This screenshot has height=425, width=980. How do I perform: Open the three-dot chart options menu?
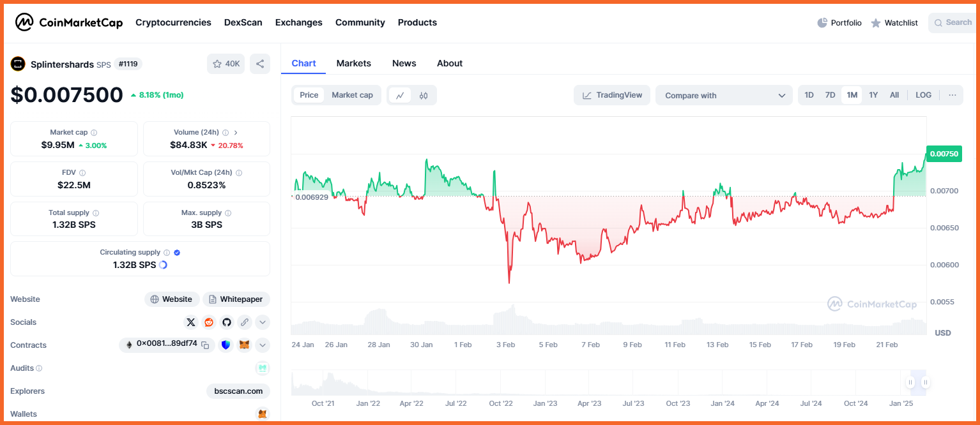pos(953,95)
